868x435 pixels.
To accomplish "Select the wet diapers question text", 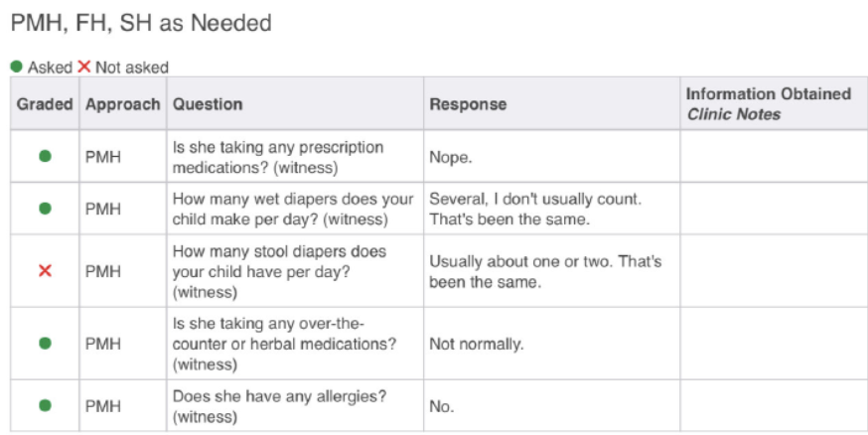I will [x=279, y=209].
